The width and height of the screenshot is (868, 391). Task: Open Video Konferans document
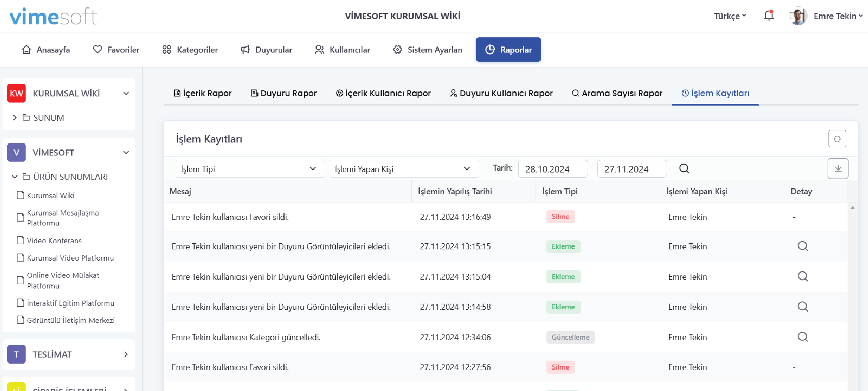tap(49, 240)
